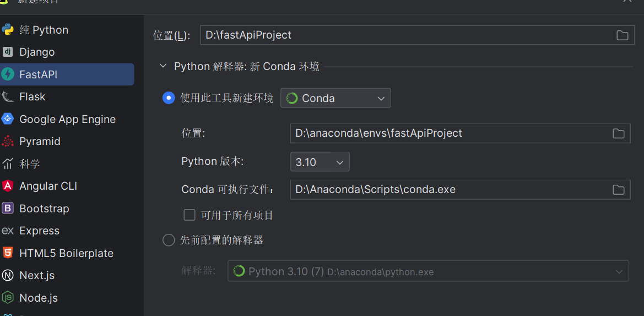Open the Conda environment tool dropdown

[335, 98]
